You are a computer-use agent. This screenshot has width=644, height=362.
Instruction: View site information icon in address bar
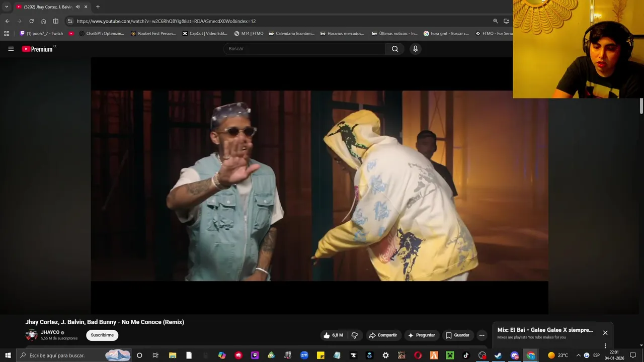pyautogui.click(x=70, y=21)
